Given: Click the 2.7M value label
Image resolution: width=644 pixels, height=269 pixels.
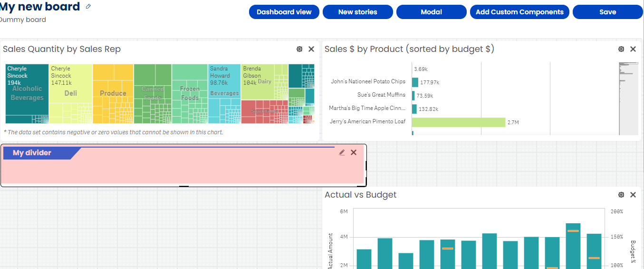Looking at the screenshot, I should click(x=513, y=122).
